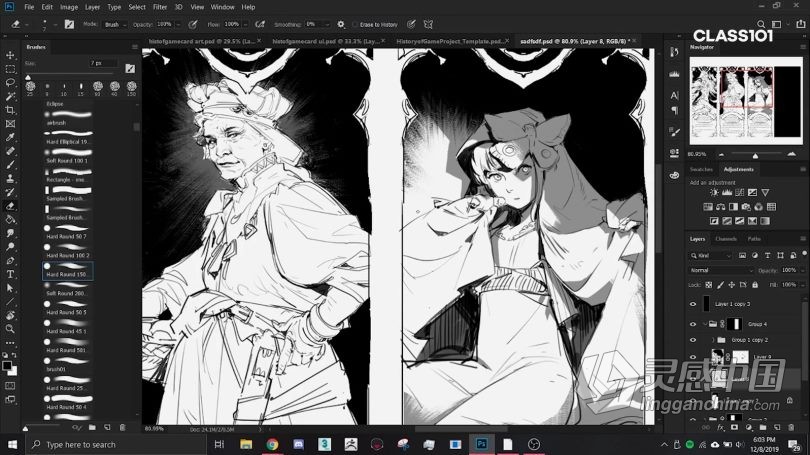Select the History Brush tool
Viewport: 810px width, 455px height.
click(10, 192)
